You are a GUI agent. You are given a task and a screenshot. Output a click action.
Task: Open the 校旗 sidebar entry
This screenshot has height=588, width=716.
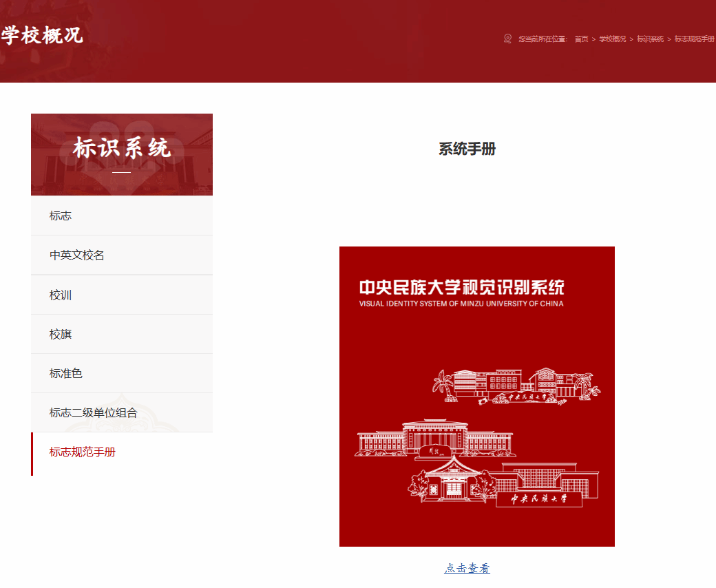61,334
